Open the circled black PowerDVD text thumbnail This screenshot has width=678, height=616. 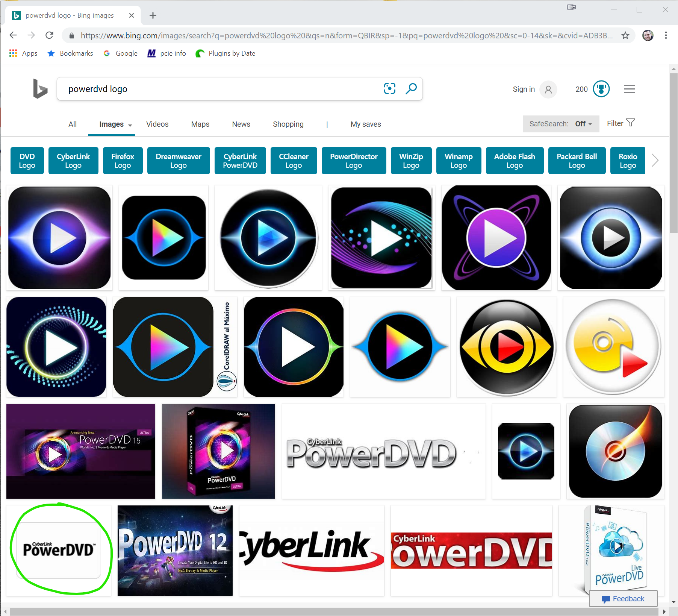[x=59, y=551]
